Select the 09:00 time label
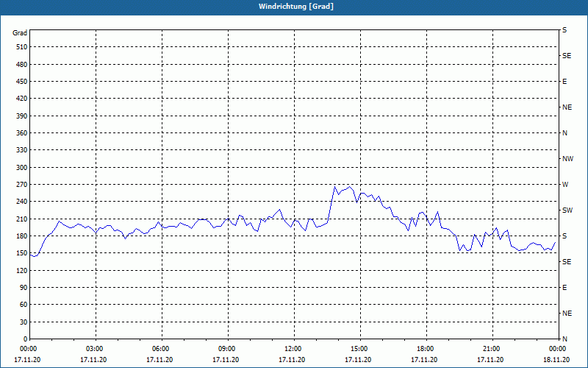588x368 pixels. (x=228, y=349)
